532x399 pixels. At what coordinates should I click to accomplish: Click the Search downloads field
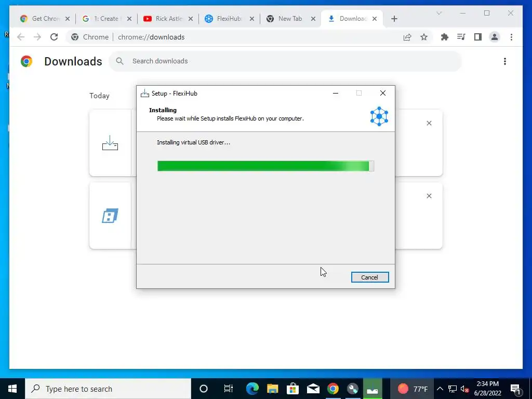click(285, 61)
